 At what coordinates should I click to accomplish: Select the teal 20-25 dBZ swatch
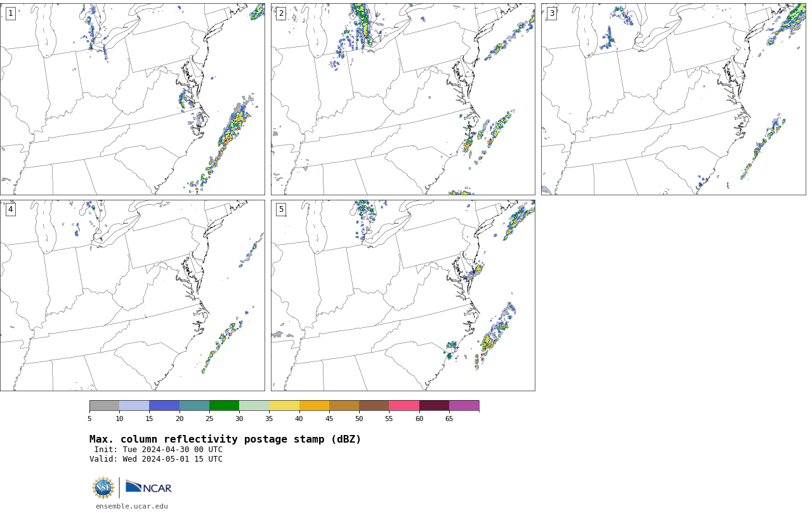[194, 405]
